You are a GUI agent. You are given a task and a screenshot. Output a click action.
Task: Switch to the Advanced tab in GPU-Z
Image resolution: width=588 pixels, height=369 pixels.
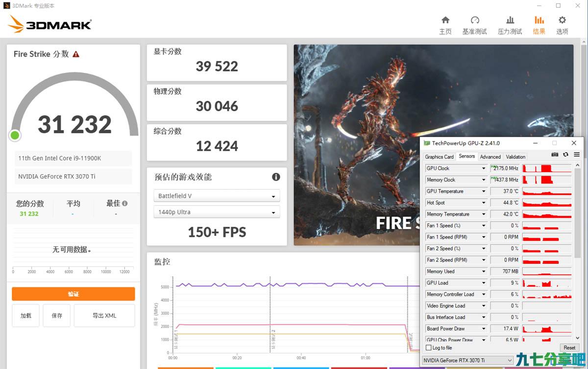click(490, 157)
